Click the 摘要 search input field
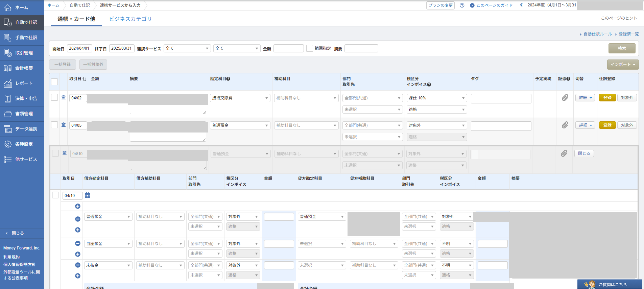This screenshot has height=289, width=644. [x=361, y=48]
